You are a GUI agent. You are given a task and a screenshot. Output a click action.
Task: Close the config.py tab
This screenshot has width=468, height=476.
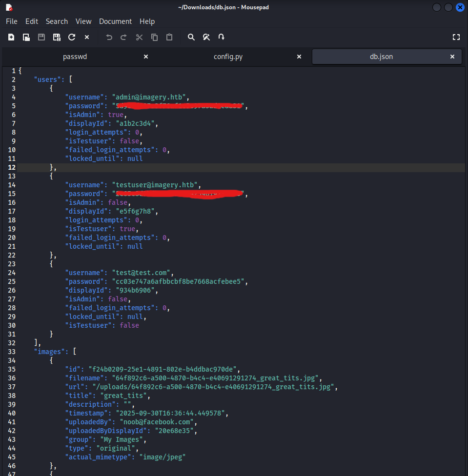[x=299, y=57]
